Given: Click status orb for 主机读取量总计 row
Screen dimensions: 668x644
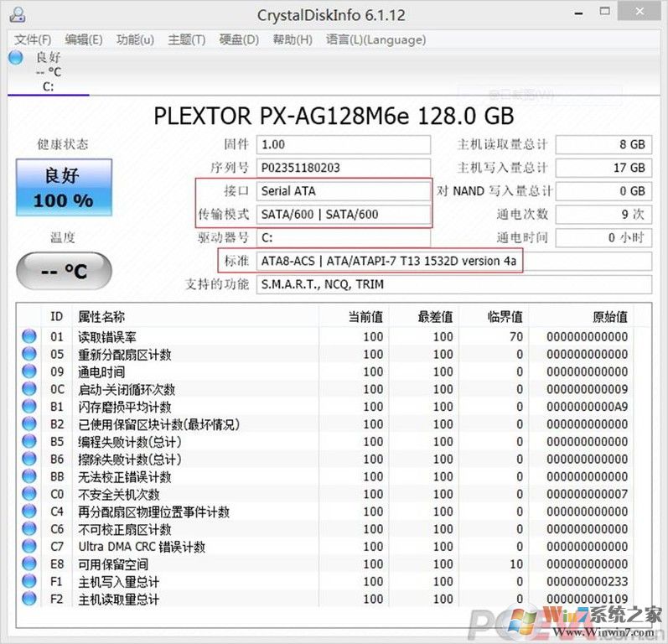Looking at the screenshot, I should 29,599.
